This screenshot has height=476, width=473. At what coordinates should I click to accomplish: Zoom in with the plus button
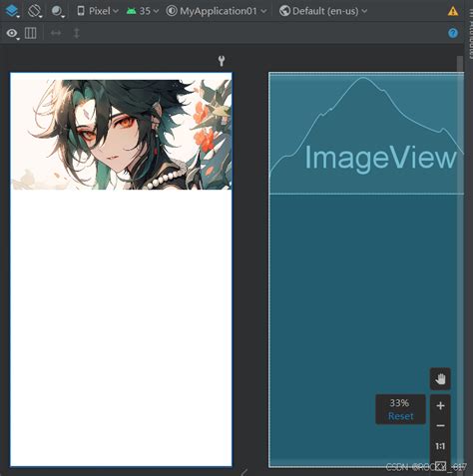pos(440,405)
